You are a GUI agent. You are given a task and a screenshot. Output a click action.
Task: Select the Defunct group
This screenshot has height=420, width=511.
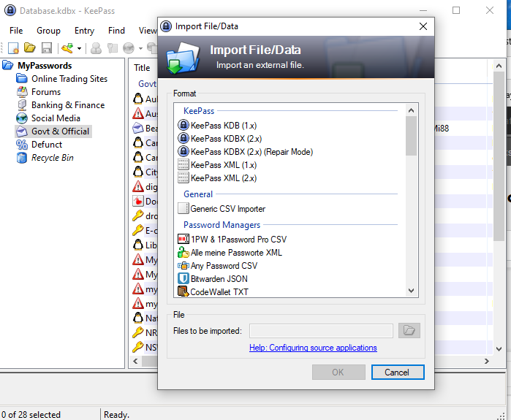(x=47, y=145)
